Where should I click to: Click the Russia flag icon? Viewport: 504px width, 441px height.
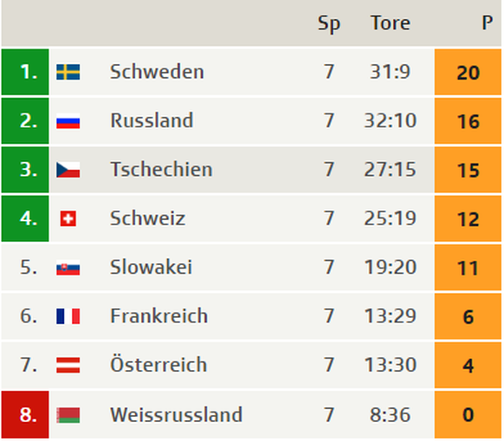point(68,121)
